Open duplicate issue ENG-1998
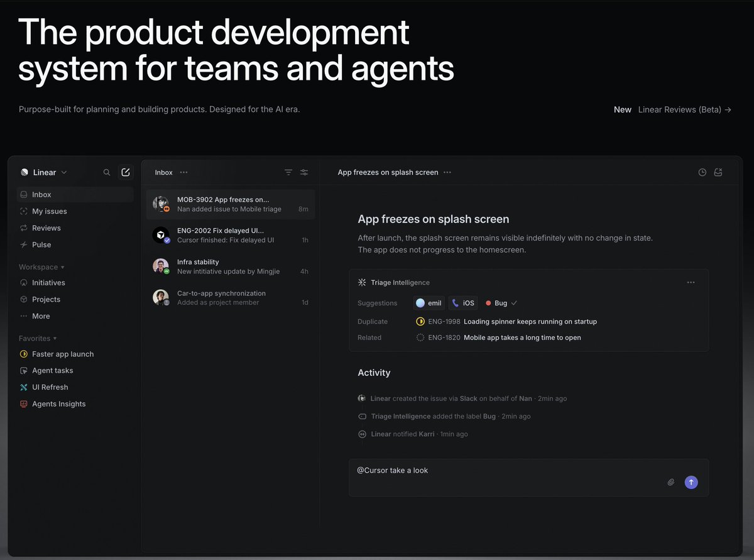Screen dimensions: 754x560 point(506,321)
